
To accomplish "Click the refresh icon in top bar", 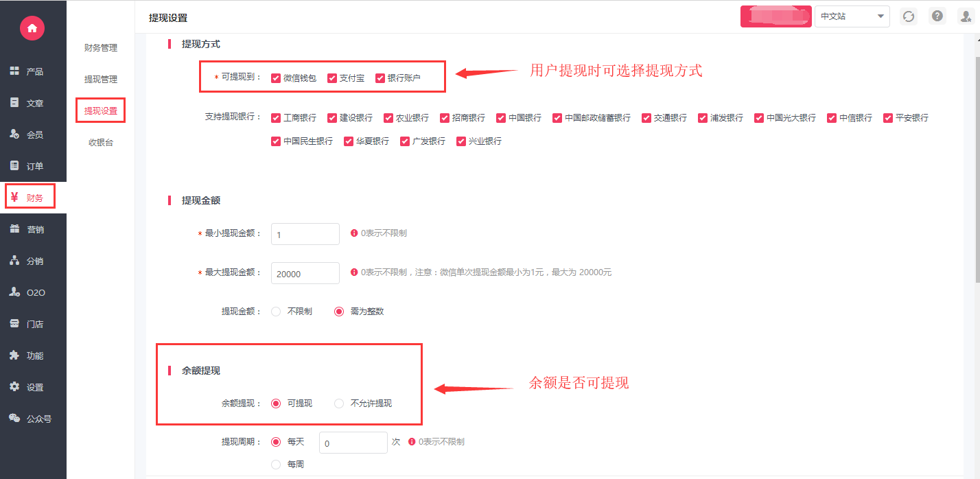I will click(x=909, y=16).
